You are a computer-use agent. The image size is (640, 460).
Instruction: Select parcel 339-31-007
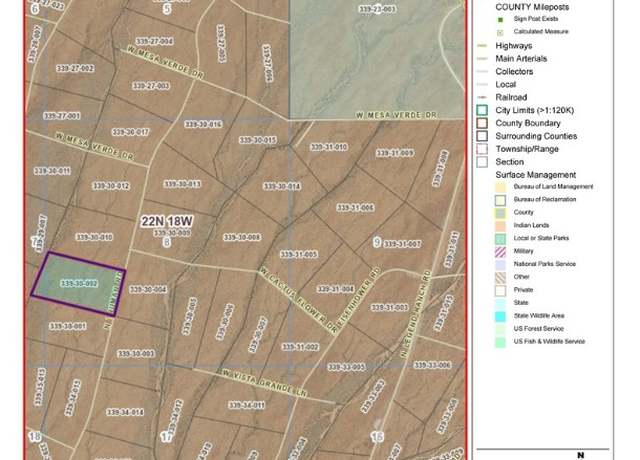pos(402,244)
